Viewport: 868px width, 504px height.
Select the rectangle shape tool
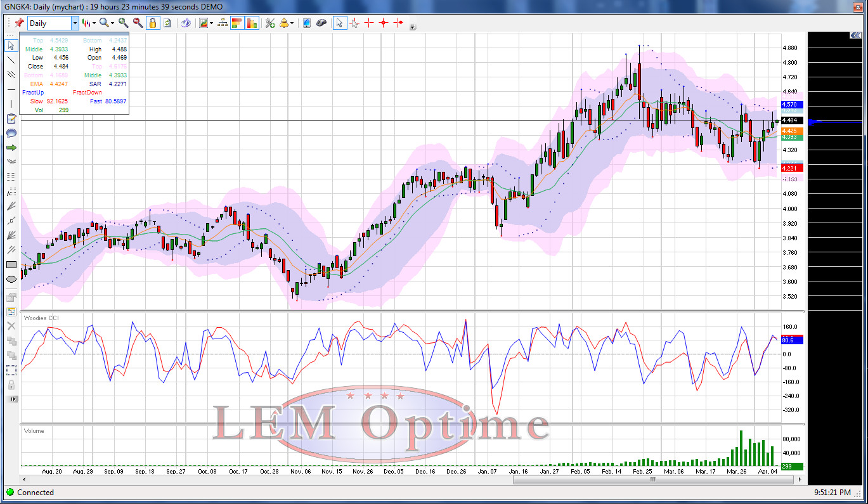[11, 265]
